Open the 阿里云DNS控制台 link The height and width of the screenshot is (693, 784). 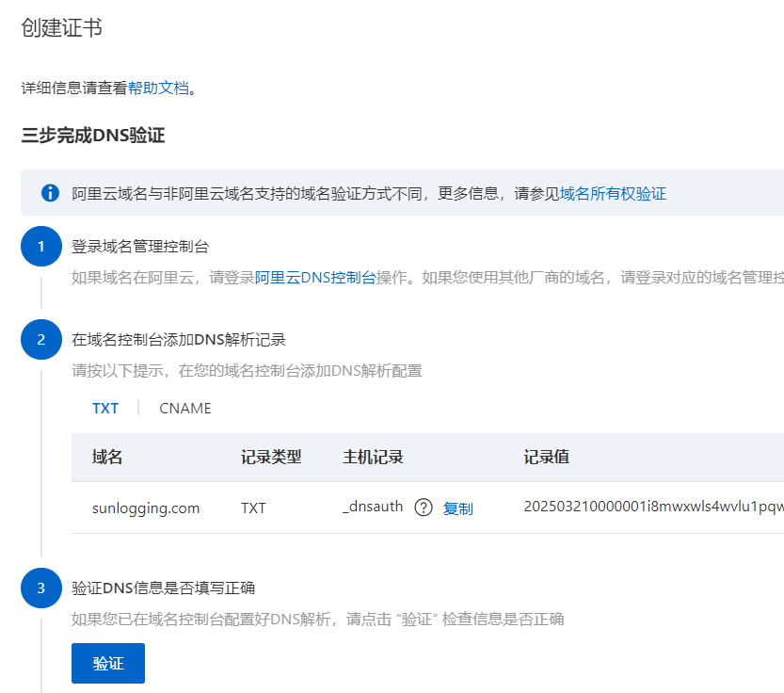coord(315,278)
